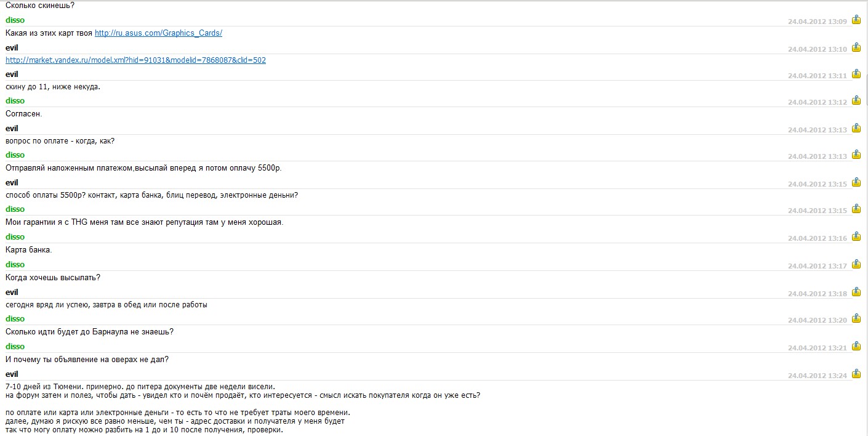Click the disso username above "Согласен."

(15, 101)
